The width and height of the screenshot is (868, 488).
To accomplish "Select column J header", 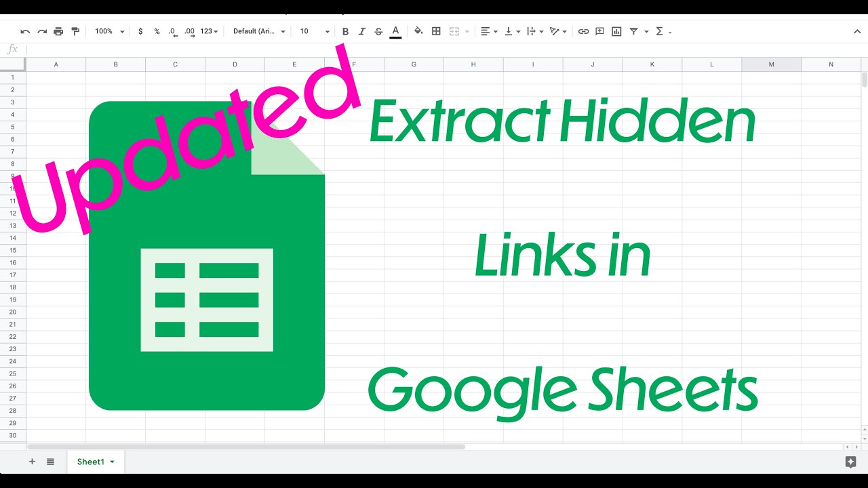I will point(592,64).
